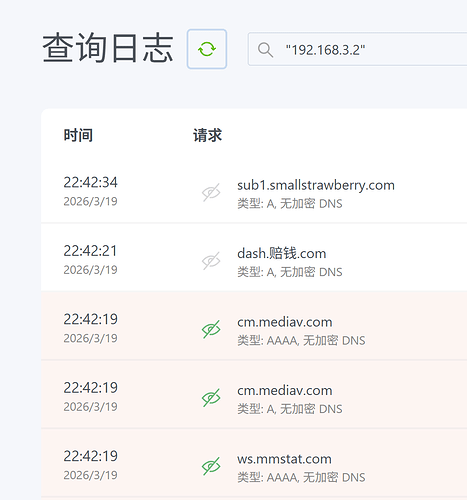
Task: Toggle eye icon for cm.mediav.com type A row
Action: [211, 398]
